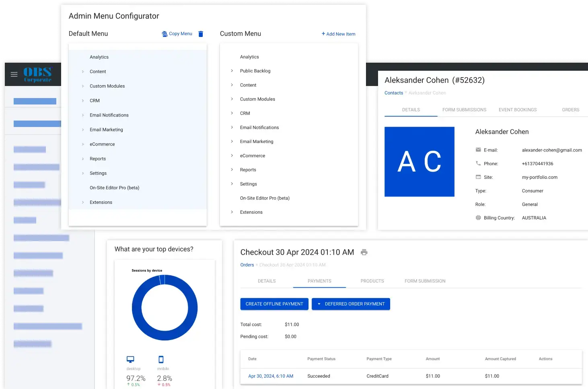Screen dimensions: 588x389
Task: Click the desktop device icon
Action: 130,359
